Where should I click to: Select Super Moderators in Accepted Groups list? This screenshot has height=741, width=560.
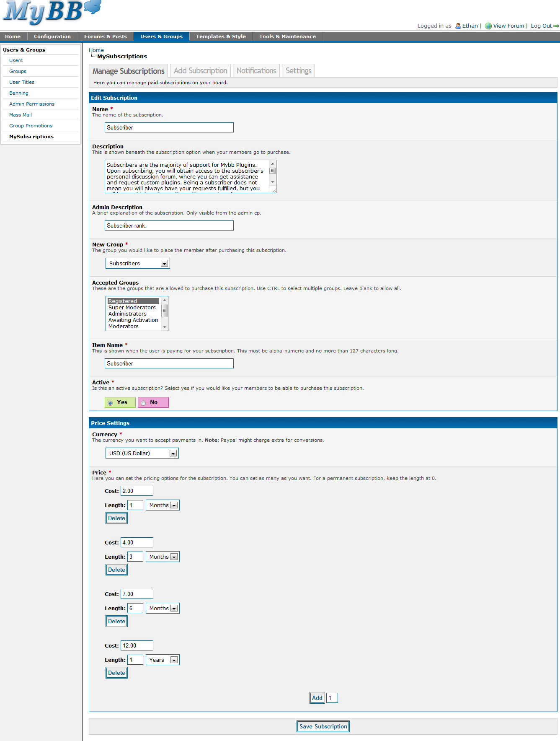click(x=134, y=308)
